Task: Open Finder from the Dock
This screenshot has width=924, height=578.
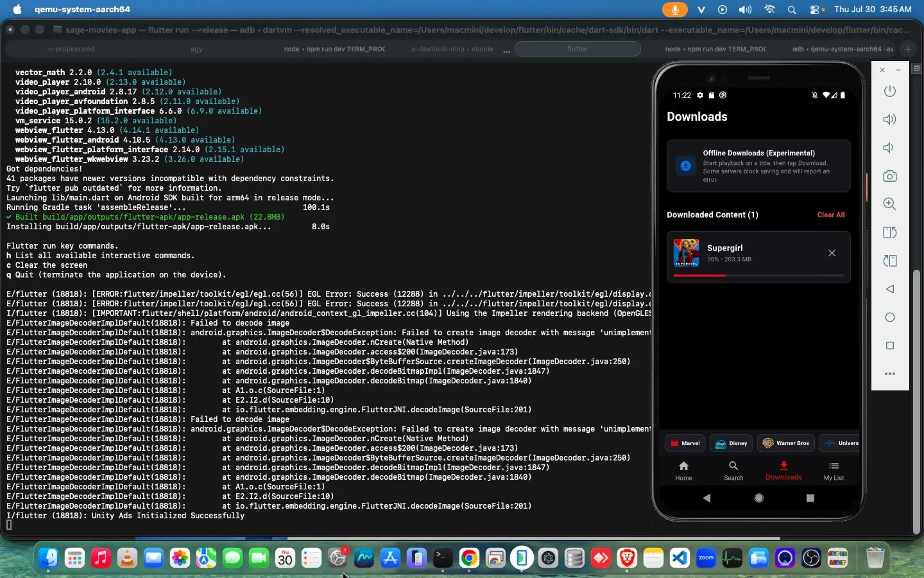Action: tap(48, 558)
